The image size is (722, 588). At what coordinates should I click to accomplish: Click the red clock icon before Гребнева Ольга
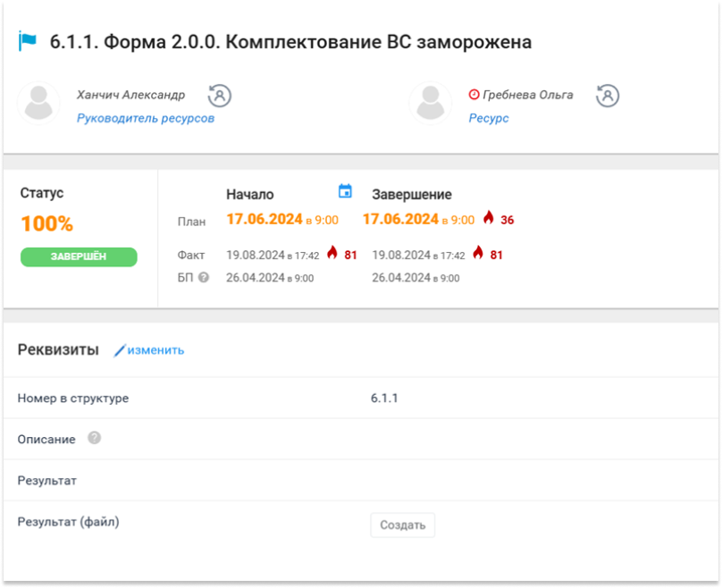pyautogui.click(x=474, y=95)
